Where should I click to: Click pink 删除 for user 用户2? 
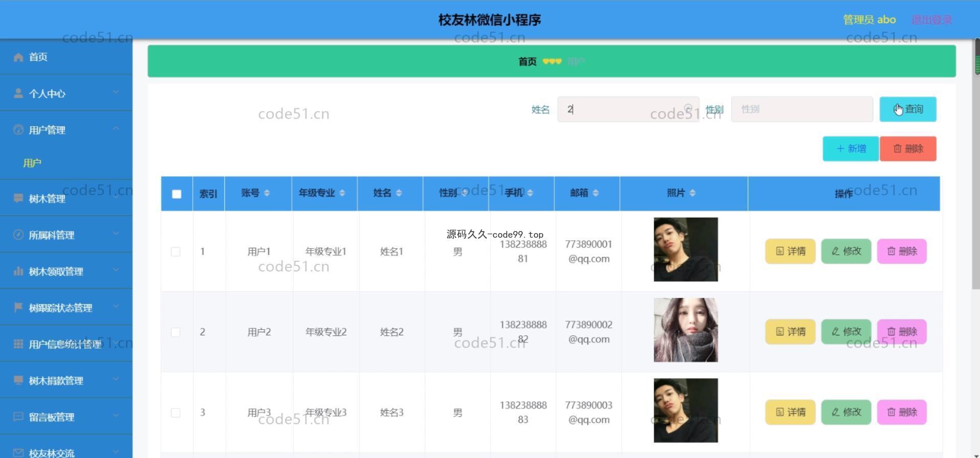point(902,332)
